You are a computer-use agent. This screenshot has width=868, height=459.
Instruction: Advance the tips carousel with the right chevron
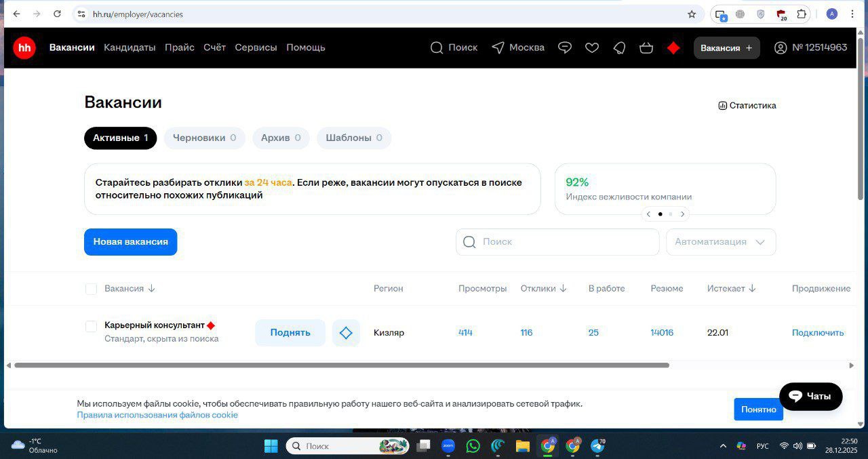tap(683, 214)
